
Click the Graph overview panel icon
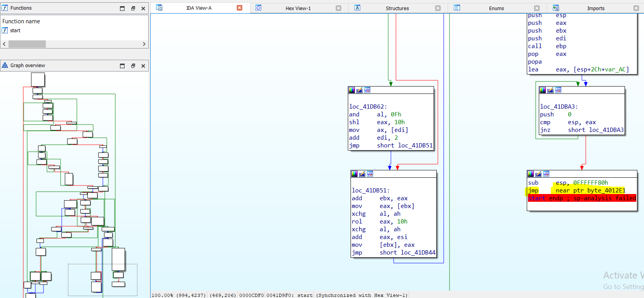5,66
